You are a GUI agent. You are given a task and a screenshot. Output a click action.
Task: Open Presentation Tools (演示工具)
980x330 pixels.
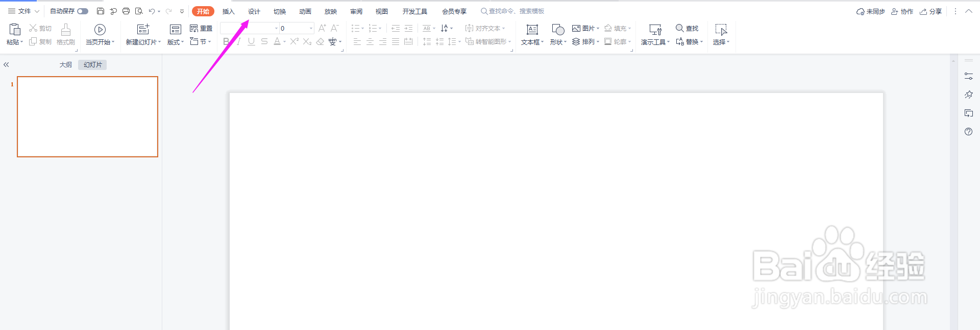(655, 34)
